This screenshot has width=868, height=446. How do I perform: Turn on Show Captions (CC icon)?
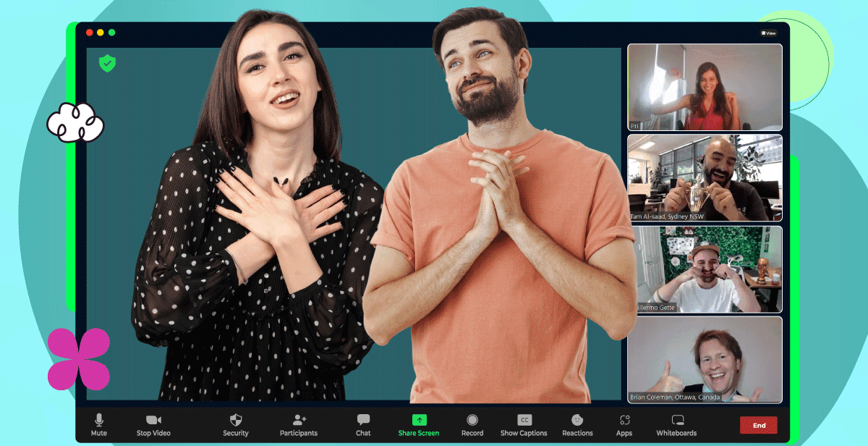[524, 425]
